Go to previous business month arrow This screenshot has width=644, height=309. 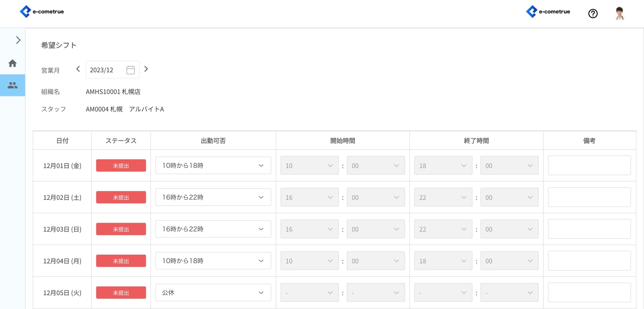(x=78, y=69)
